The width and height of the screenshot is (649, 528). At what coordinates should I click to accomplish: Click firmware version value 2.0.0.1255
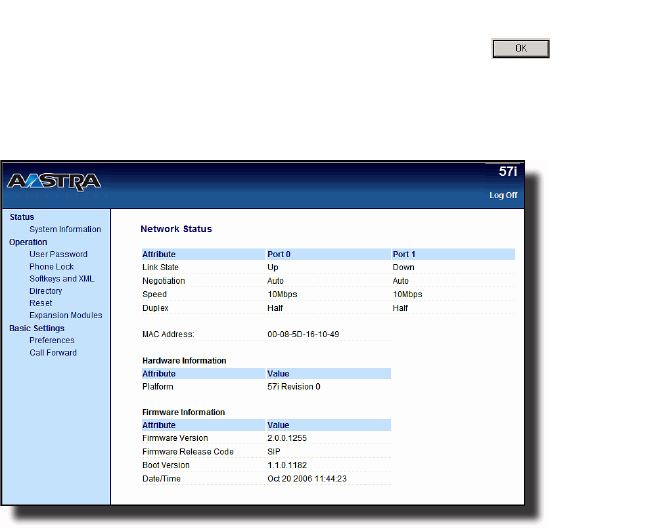click(x=287, y=438)
